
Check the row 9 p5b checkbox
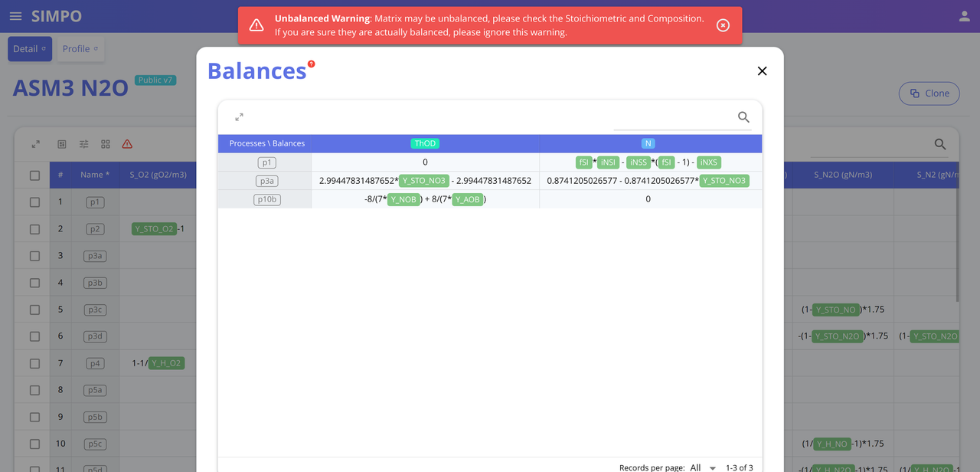click(34, 417)
